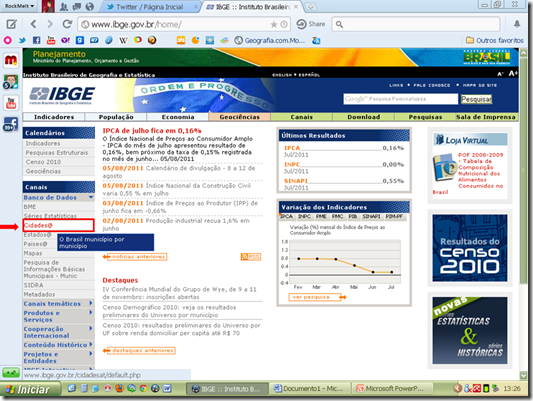This screenshot has width=533, height=401.
Task: Go forward with the forward arrow
Action: point(50,24)
